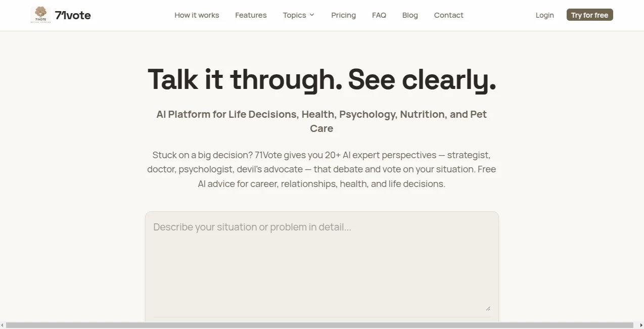Screen dimensions: 644x329
Task: Open the FAQ page
Action: coord(379,15)
